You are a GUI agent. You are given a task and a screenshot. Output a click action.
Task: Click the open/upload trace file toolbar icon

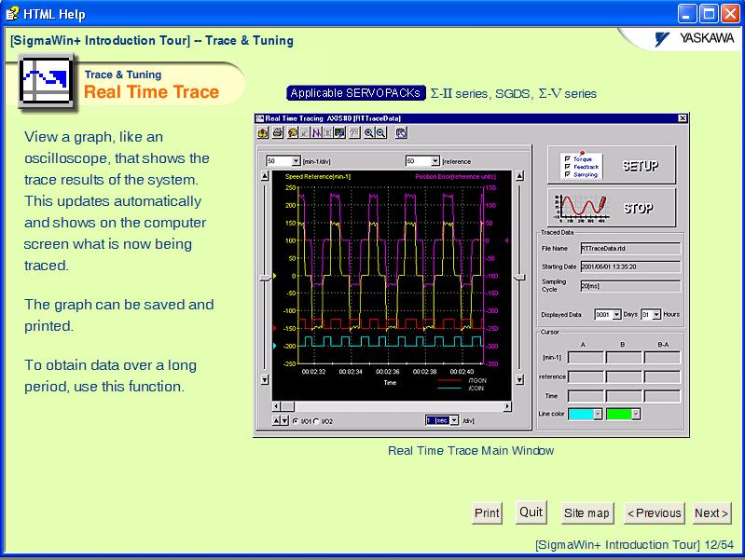(x=263, y=133)
